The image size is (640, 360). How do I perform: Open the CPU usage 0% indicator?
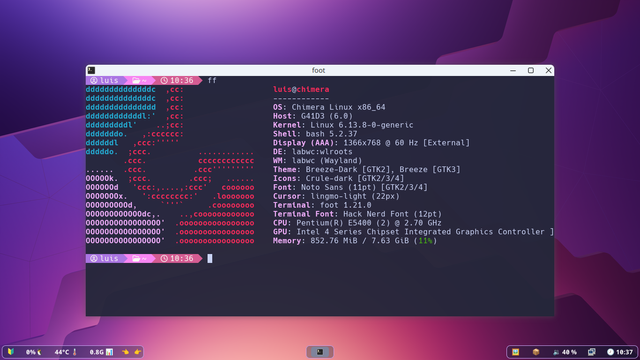33,352
